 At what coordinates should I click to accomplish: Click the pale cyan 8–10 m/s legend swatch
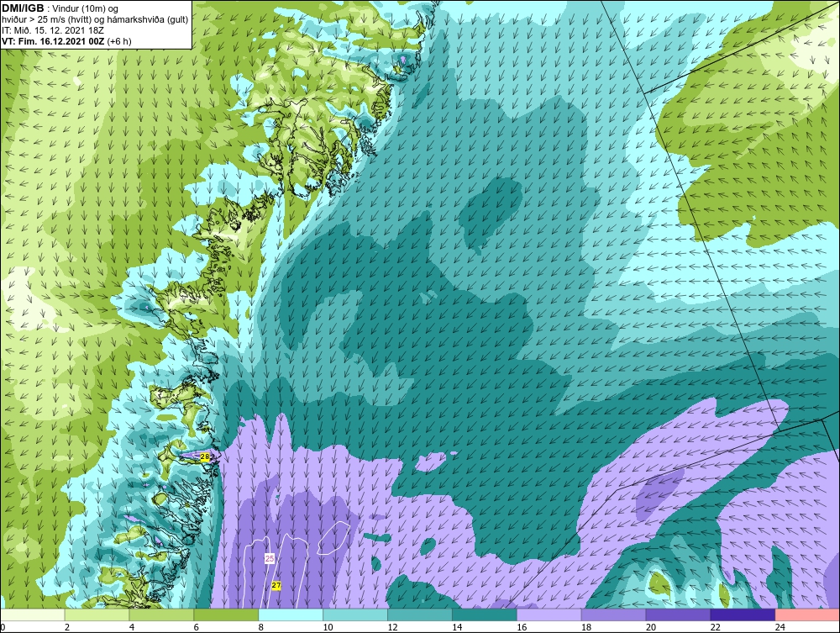tap(291, 615)
